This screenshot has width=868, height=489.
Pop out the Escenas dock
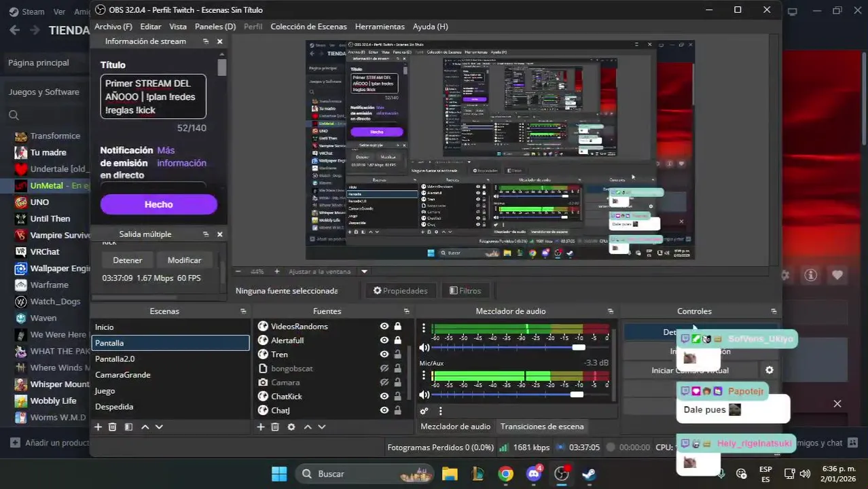[243, 311]
